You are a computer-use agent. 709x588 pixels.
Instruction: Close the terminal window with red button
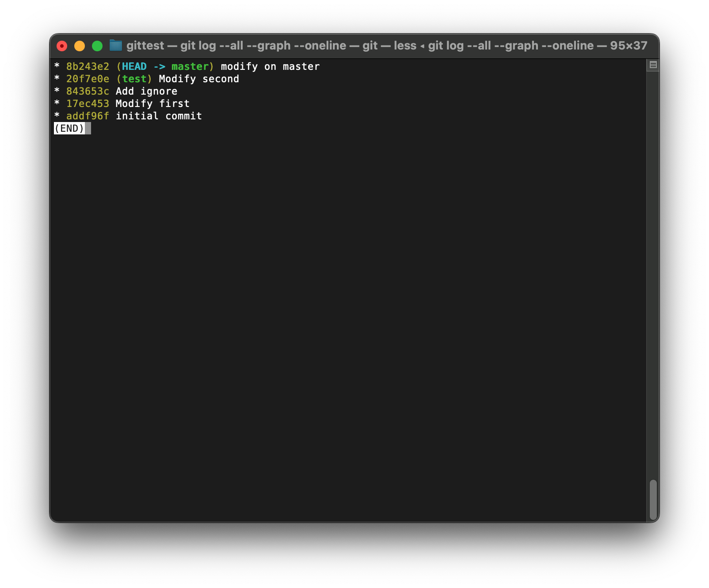click(62, 46)
